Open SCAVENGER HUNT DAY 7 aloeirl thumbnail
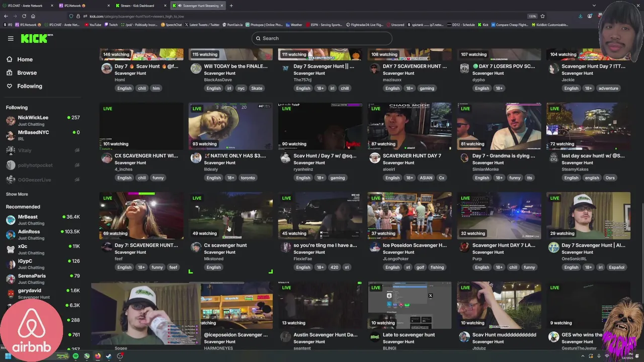Viewport: 644px width, 362px height. pos(410,126)
